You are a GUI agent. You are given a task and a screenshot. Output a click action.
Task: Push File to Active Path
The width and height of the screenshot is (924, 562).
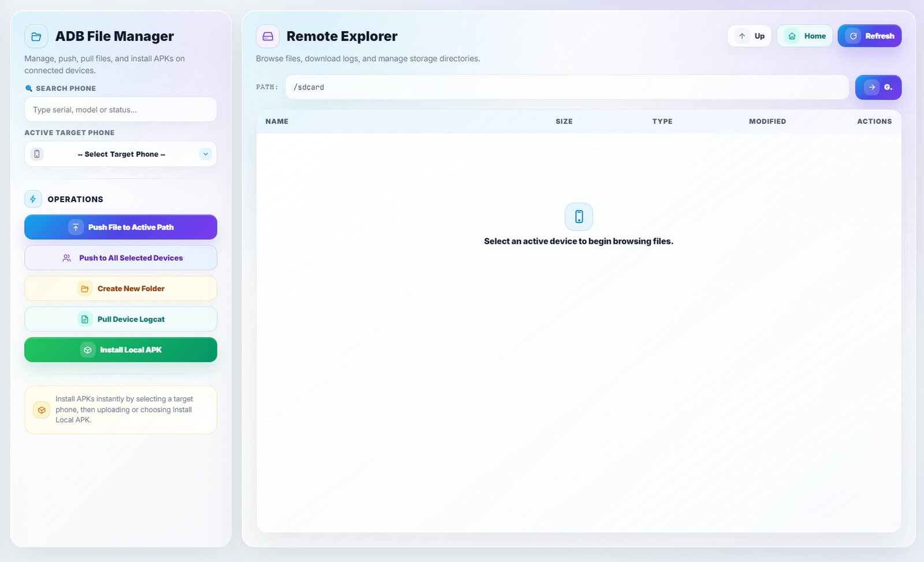pos(121,228)
